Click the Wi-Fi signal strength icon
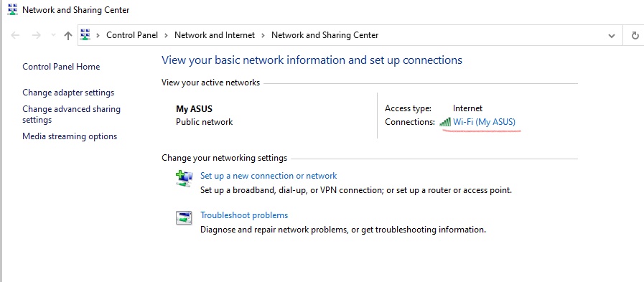The height and width of the screenshot is (282, 644). 445,122
